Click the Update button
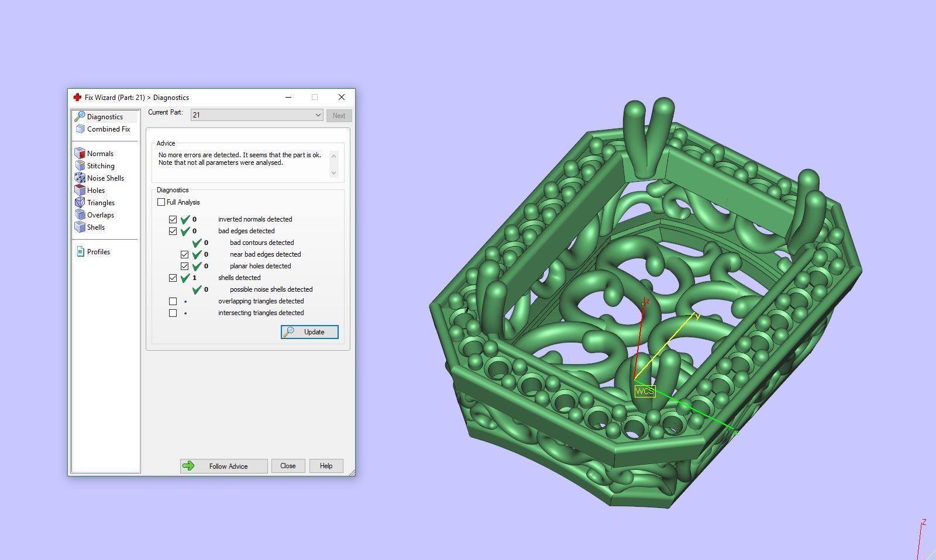This screenshot has height=560, width=936. (x=309, y=332)
